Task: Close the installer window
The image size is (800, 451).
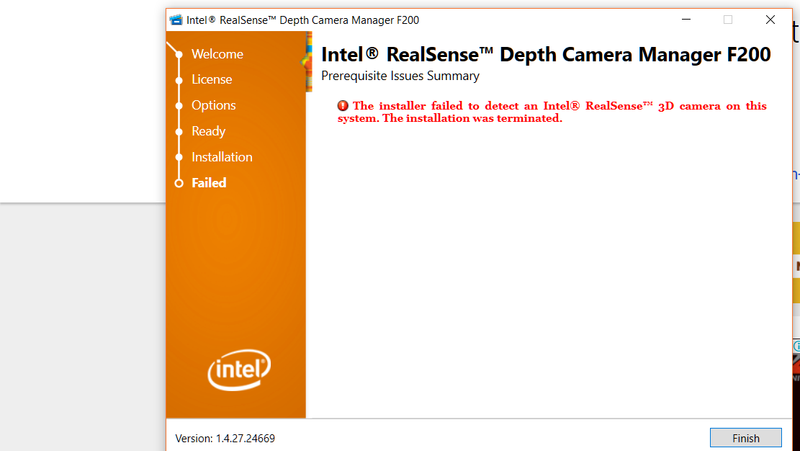Action: click(x=770, y=20)
